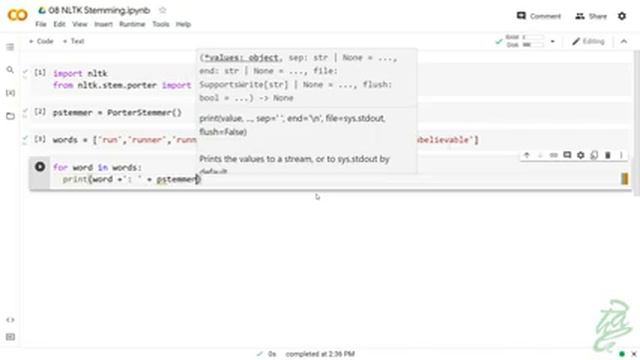The image size is (640, 360).
Task: Place cursor in the print(word + line
Action: 131,179
